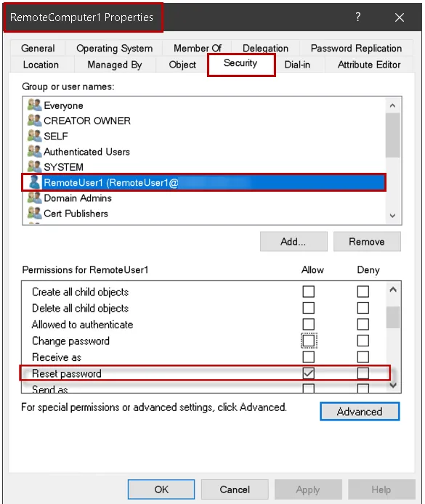This screenshot has width=425, height=504.
Task: Select the Domain Admins group icon
Action: [34, 198]
